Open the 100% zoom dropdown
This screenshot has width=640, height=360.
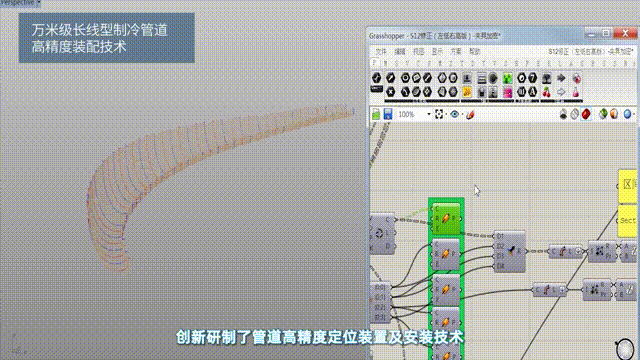(429, 114)
